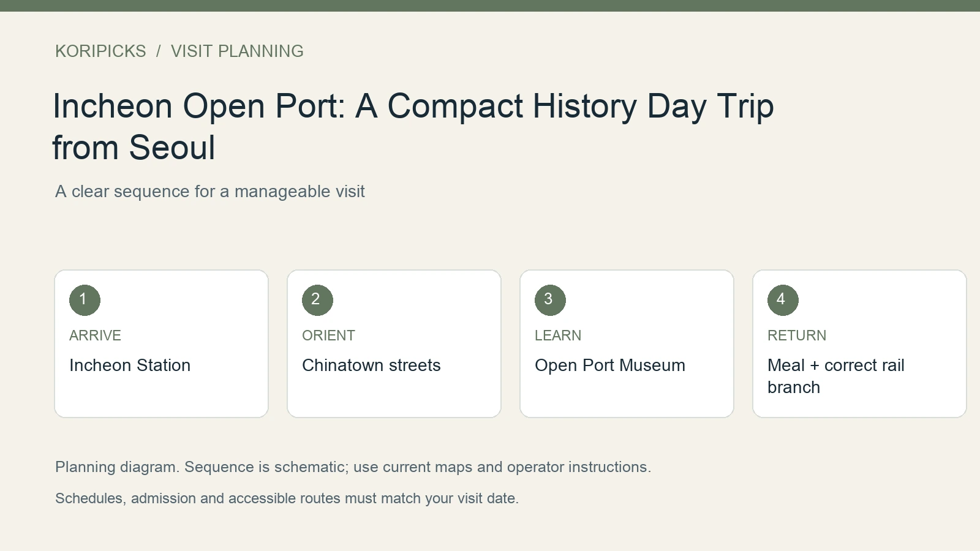Select the LEARN label
The image size is (980, 551).
558,335
